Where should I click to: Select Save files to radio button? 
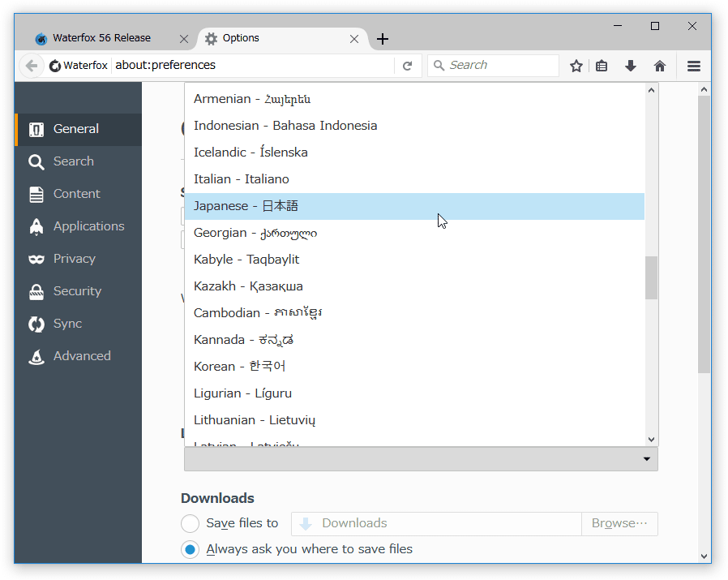click(x=190, y=524)
